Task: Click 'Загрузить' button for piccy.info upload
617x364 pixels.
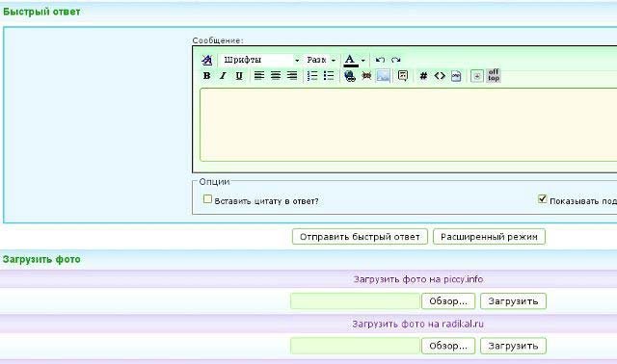Action: (x=513, y=301)
